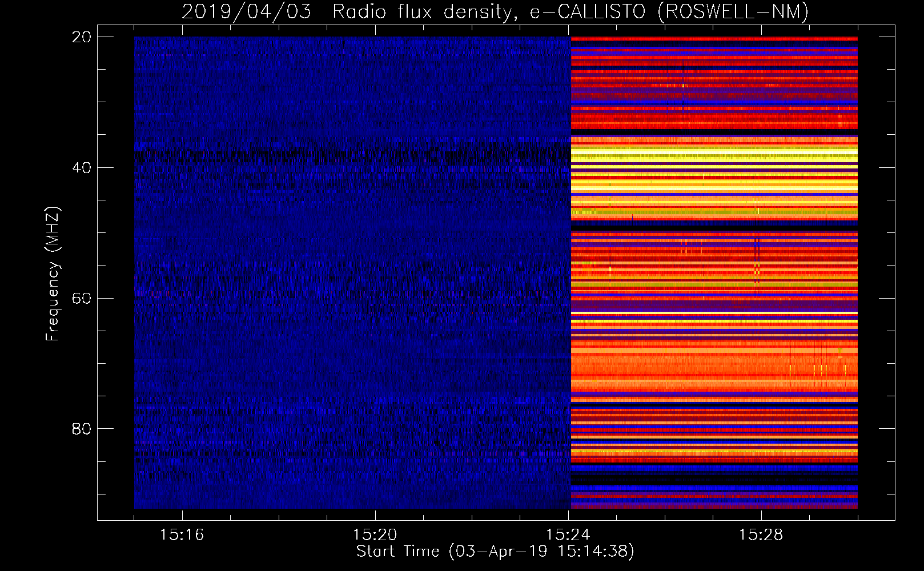Click the '15:24' time tick label
This screenshot has width=924, height=571.
click(x=568, y=535)
